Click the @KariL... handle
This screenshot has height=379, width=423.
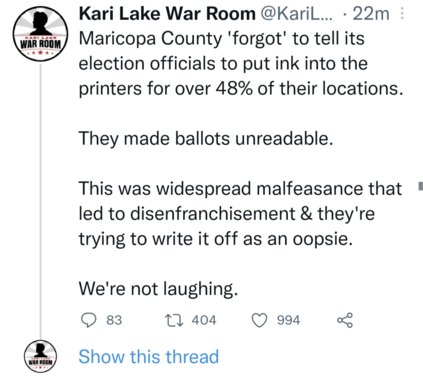click(296, 14)
